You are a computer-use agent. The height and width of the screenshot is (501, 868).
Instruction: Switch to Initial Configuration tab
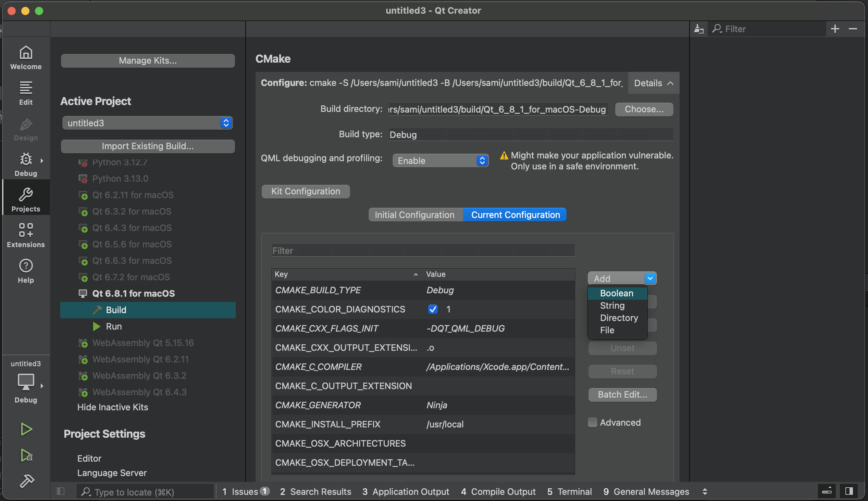coord(414,215)
